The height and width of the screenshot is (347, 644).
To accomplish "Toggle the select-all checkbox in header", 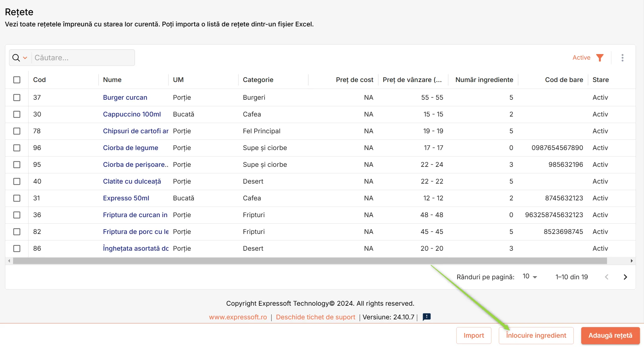I will click(17, 80).
